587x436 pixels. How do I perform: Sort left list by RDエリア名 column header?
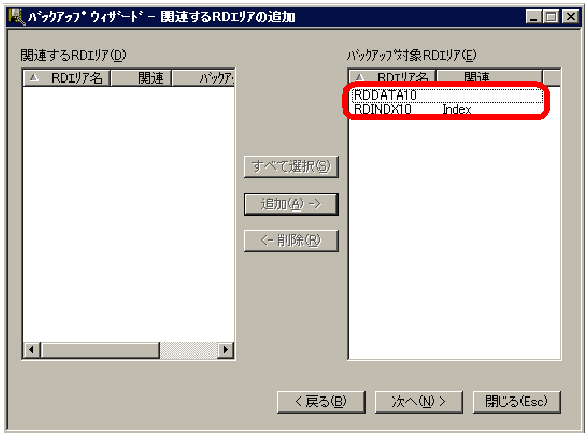pyautogui.click(x=67, y=78)
